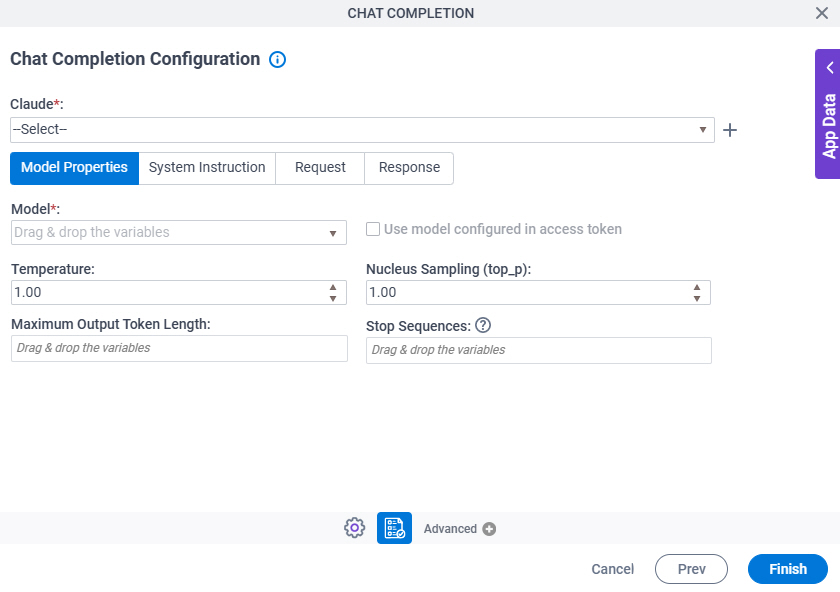This screenshot has height=592, width=840.
Task: Switch to the Model Properties tab
Action: [x=74, y=168]
